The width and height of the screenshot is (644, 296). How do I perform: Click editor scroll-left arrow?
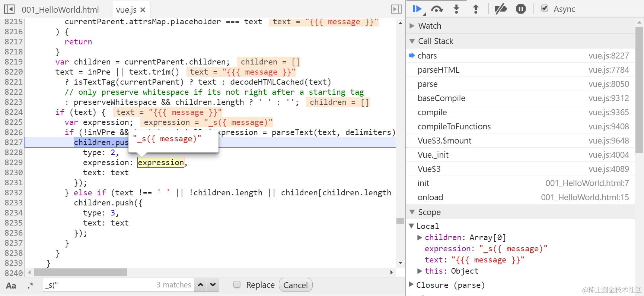[29, 273]
